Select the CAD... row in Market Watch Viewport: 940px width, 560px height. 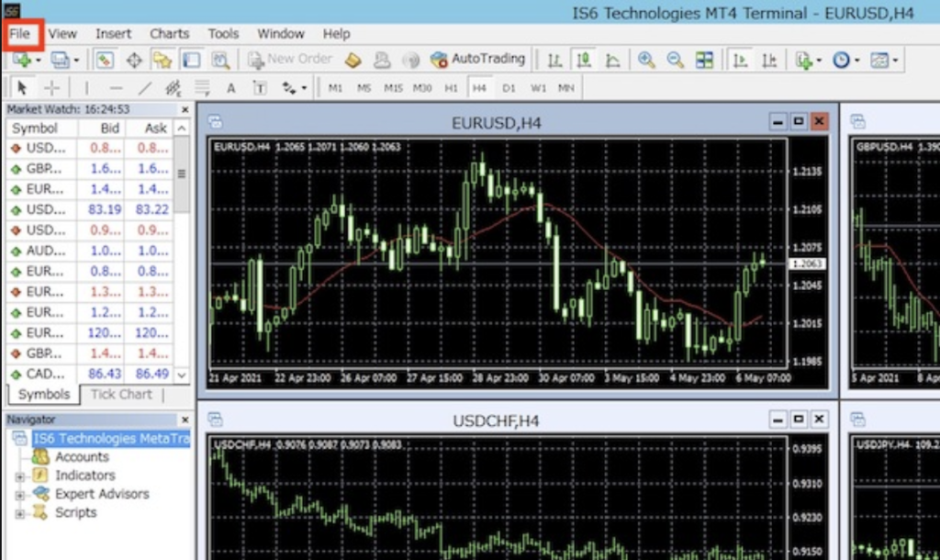coord(90,375)
